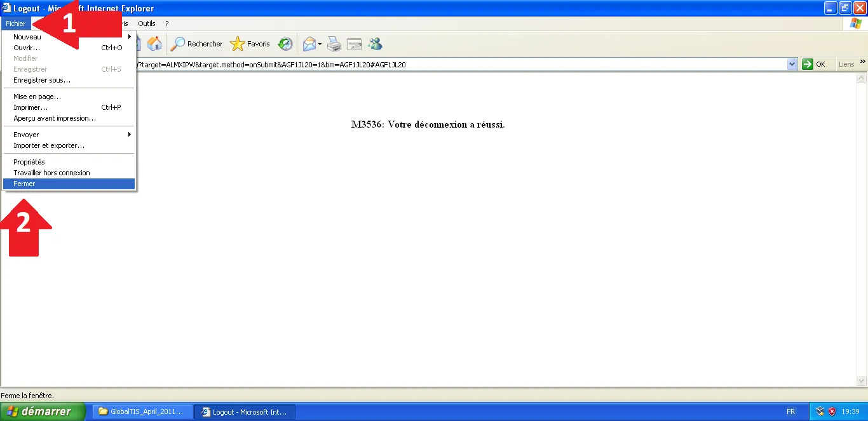Launch Messenger from the toolbar icon

click(x=375, y=44)
